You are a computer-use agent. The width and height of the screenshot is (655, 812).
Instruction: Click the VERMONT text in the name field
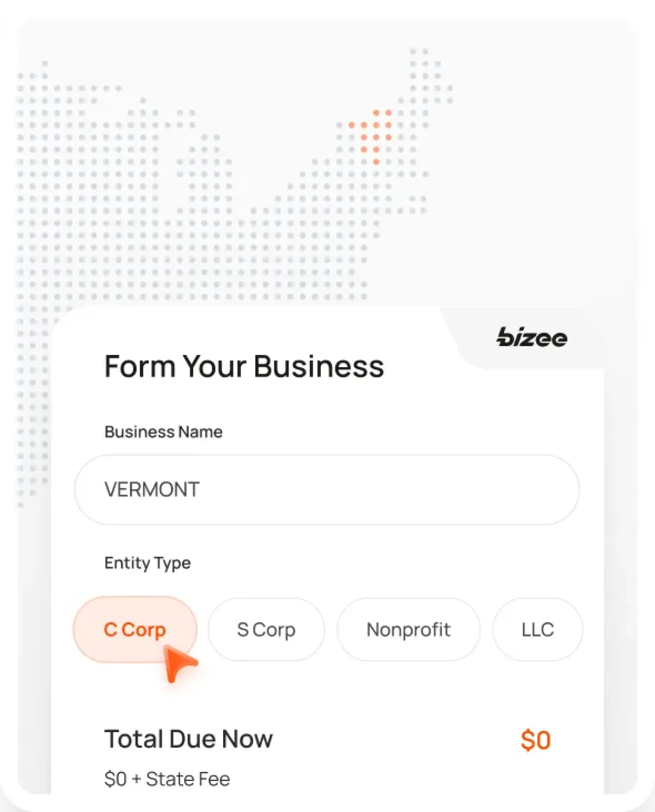tap(151, 489)
